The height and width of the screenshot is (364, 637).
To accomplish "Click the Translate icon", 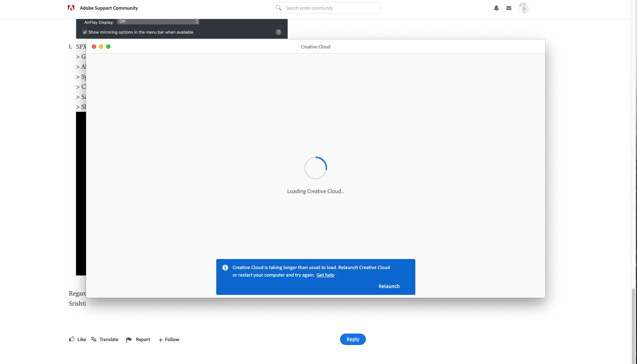I will pos(94,339).
